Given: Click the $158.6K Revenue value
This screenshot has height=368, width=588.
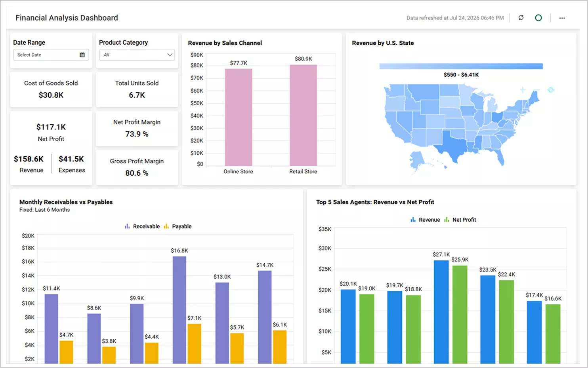Looking at the screenshot, I should pos(29,159).
